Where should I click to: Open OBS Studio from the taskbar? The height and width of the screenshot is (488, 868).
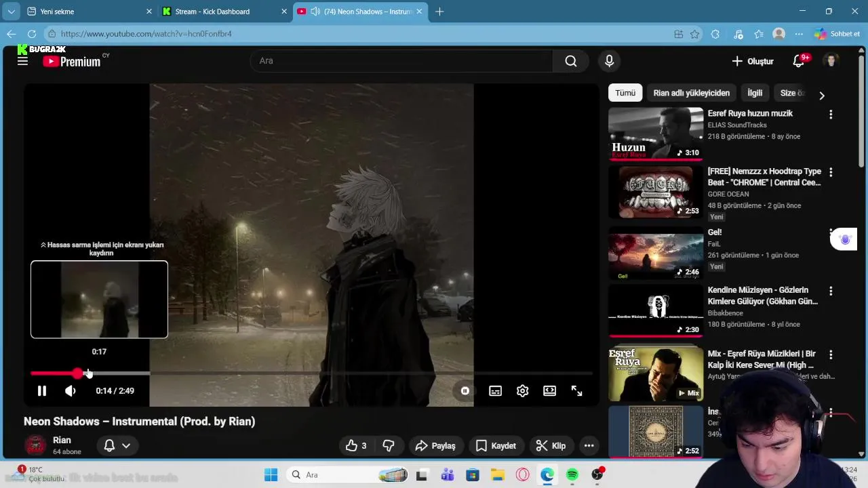[x=597, y=475]
